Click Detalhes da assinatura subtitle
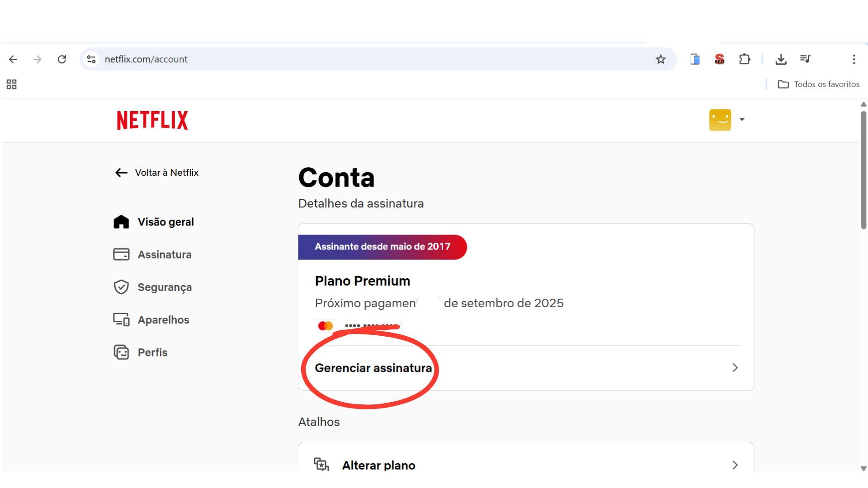The height and width of the screenshot is (488, 868). pyautogui.click(x=361, y=203)
